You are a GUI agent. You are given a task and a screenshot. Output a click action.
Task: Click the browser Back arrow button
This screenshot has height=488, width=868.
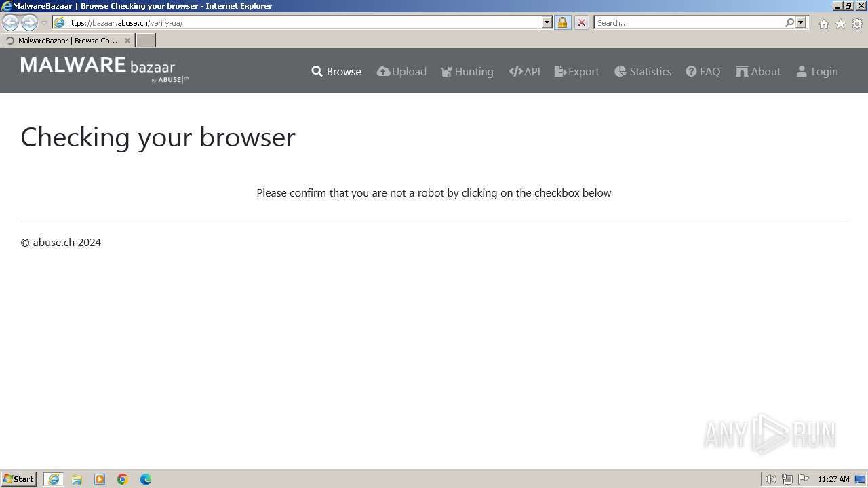click(10, 22)
